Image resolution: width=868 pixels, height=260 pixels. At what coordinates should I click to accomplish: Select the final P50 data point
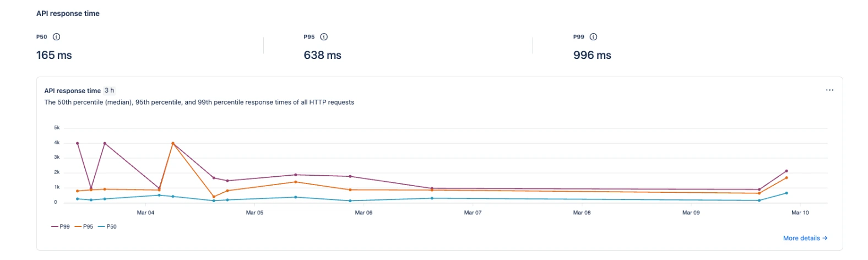pos(786,193)
